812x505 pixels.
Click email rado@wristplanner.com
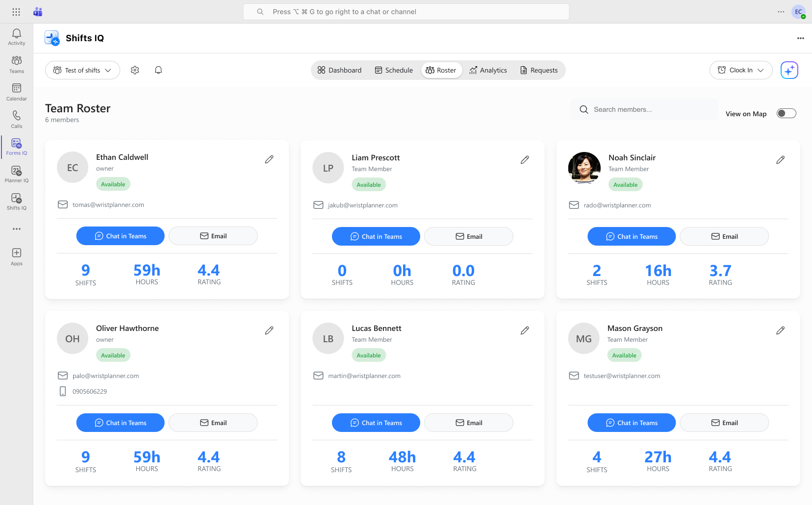point(617,205)
